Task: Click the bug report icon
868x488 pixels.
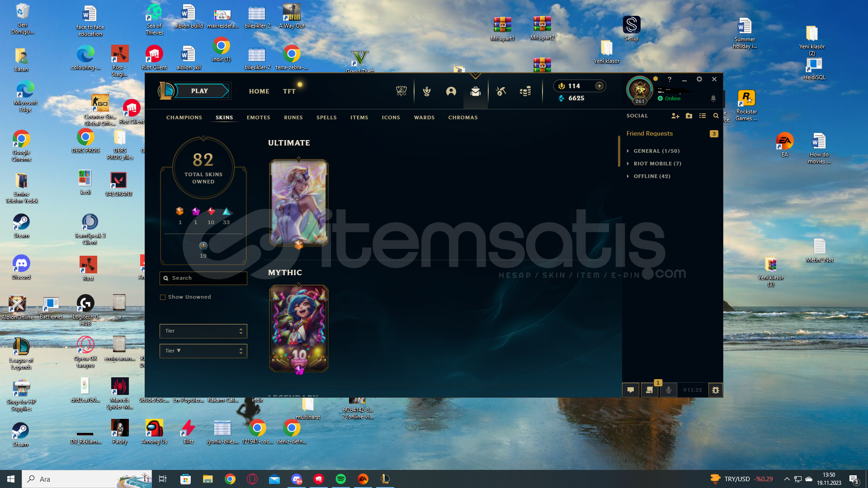Action: [715, 390]
